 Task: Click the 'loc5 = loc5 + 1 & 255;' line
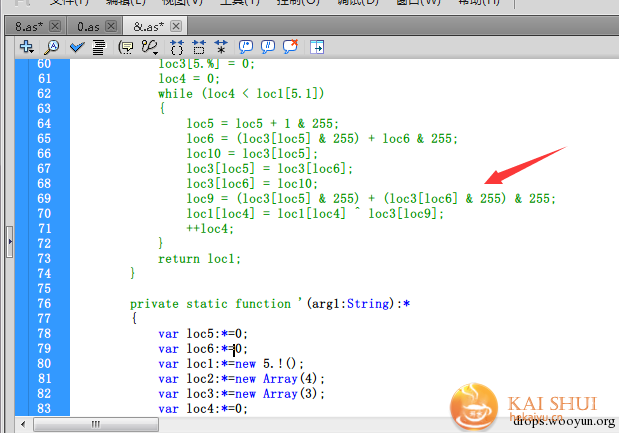pos(263,124)
